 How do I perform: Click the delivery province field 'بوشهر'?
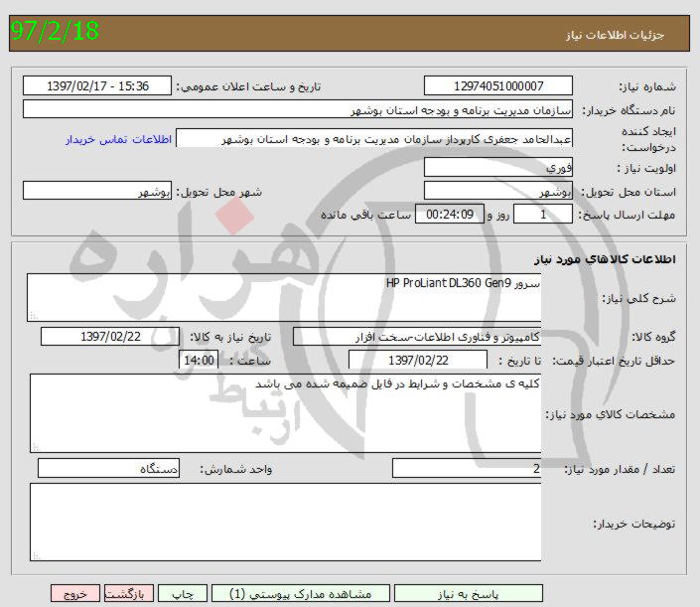(498, 191)
